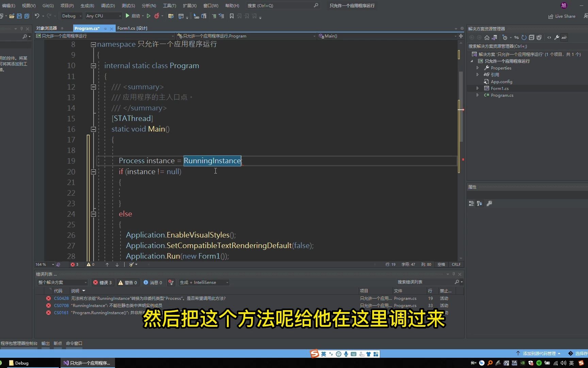Refresh the Solution Explorer
Screen dimensions: 588x368
(x=524, y=38)
